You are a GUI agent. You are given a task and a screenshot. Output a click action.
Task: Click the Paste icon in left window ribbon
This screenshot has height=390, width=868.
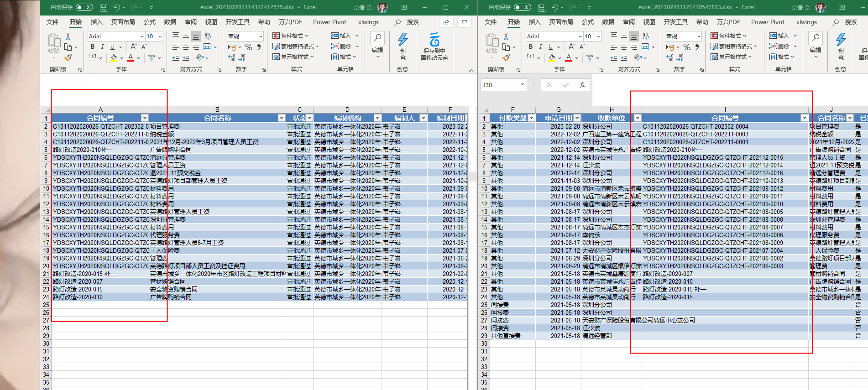pyautogui.click(x=53, y=40)
